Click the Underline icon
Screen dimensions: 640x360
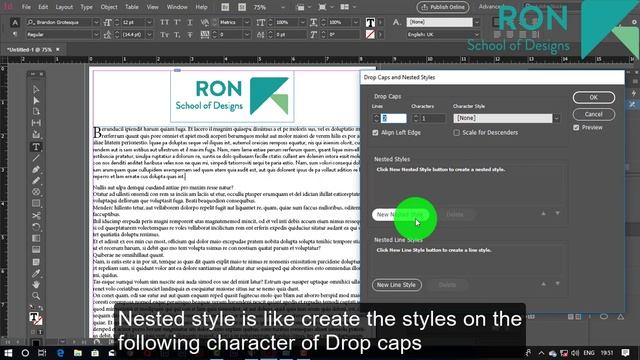coord(190,22)
